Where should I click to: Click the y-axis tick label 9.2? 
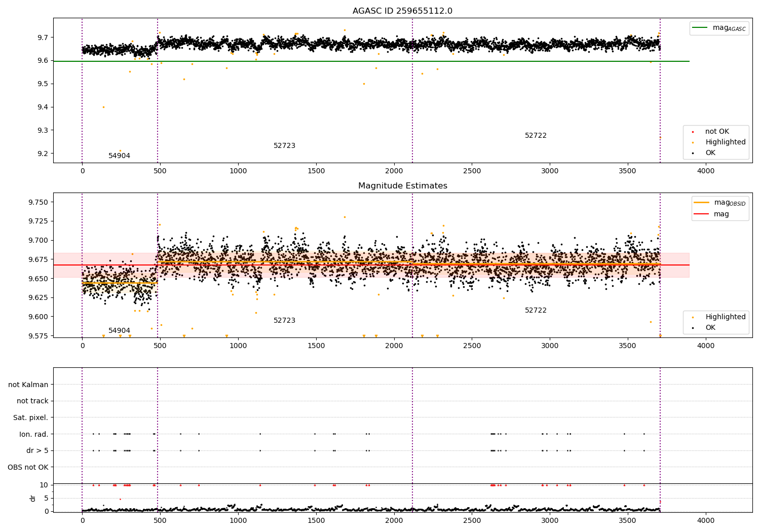[42, 154]
